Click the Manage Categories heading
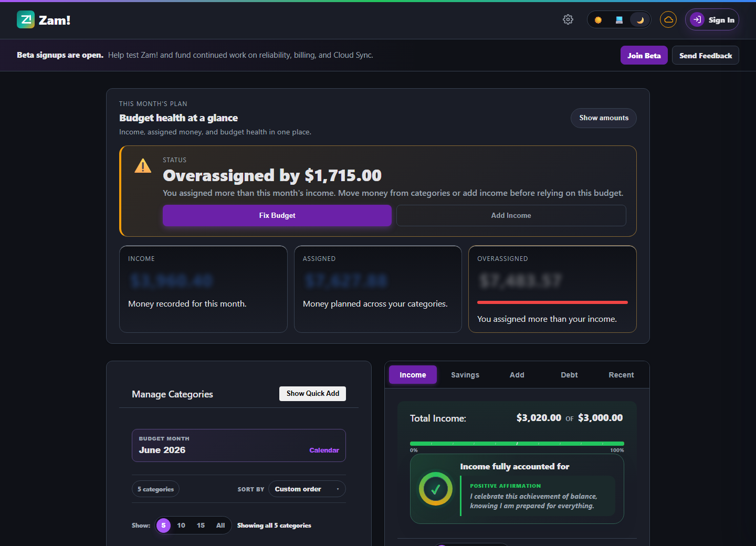Image resolution: width=756 pixels, height=546 pixels. point(172,394)
